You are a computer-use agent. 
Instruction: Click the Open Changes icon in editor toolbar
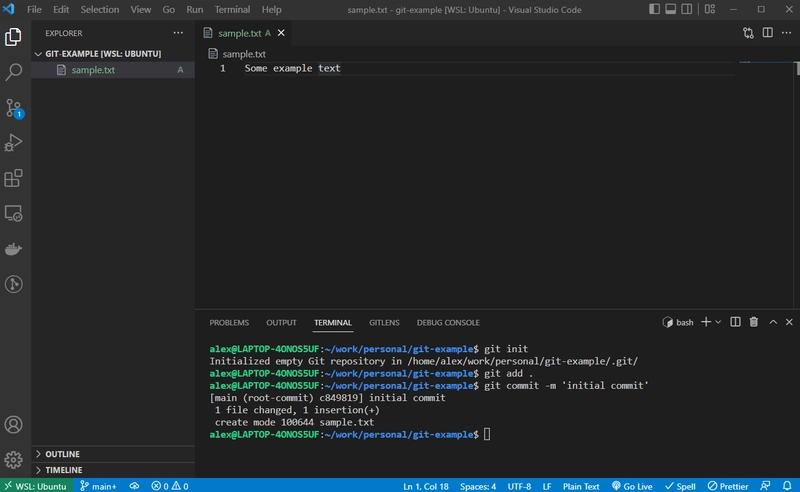click(x=748, y=33)
